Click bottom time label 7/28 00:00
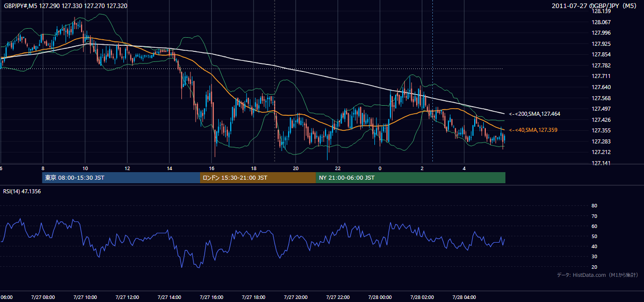Image resolution: width=644 pixels, height=302 pixels. tap(380, 297)
